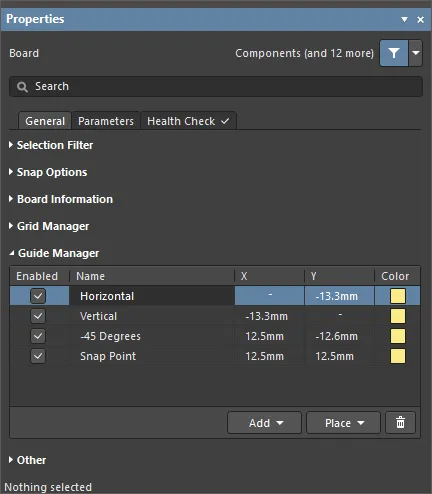Pick the Horizontal guide yellow color swatch
Viewport: 432px width, 494px height.
pos(398,296)
